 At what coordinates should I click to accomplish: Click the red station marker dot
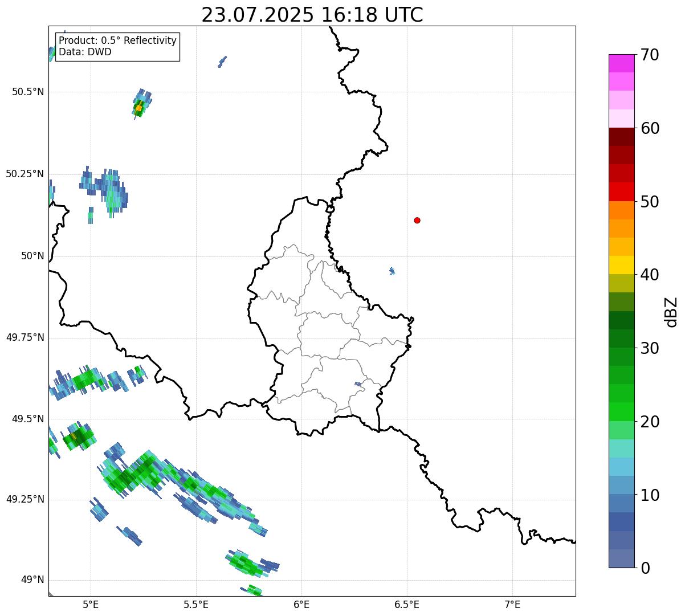[417, 220]
